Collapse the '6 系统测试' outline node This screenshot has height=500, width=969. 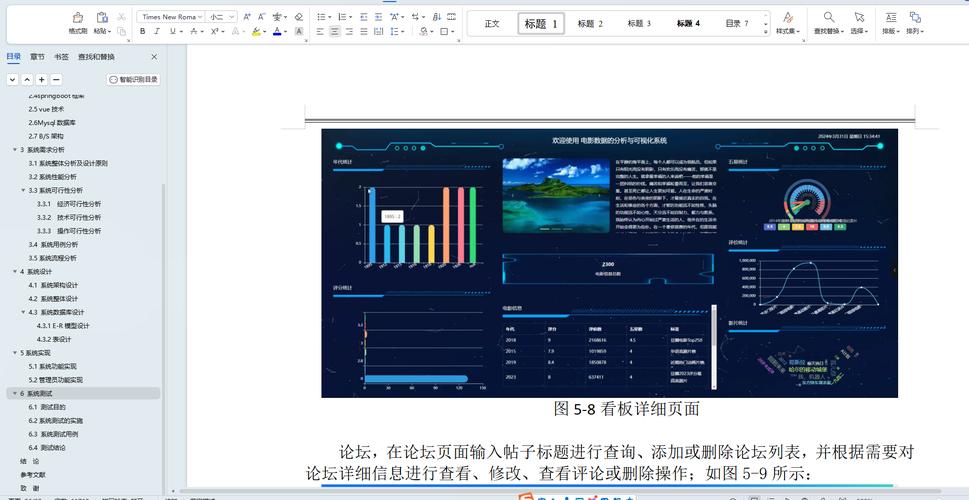[15, 394]
